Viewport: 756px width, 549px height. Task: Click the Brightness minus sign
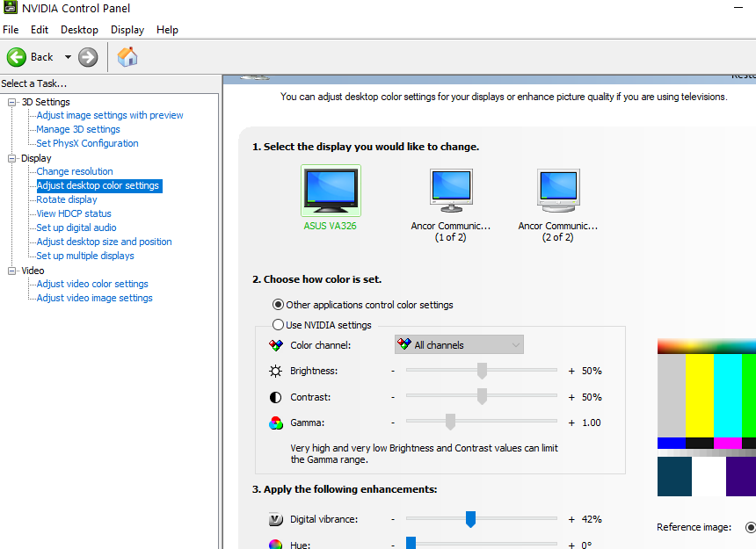[393, 371]
